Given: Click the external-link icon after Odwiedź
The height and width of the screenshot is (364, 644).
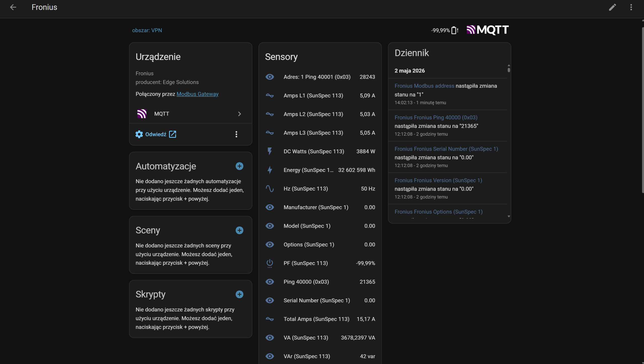Looking at the screenshot, I should [x=173, y=134].
